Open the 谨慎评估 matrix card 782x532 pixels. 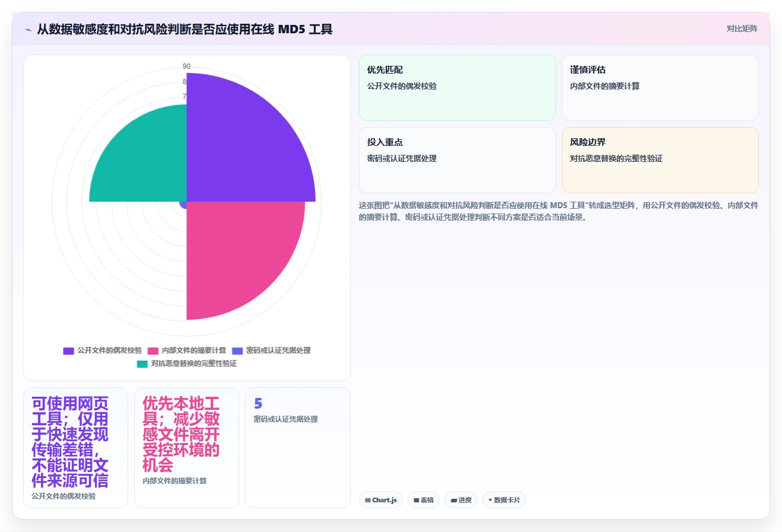click(660, 88)
